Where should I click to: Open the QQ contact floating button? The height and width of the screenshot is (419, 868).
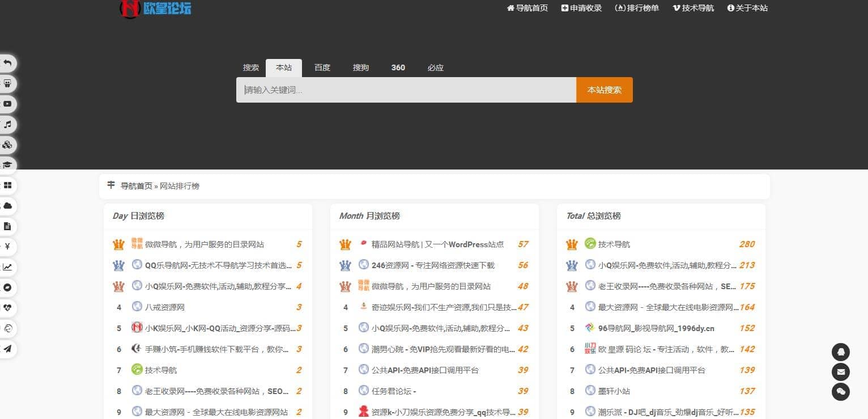[840, 352]
